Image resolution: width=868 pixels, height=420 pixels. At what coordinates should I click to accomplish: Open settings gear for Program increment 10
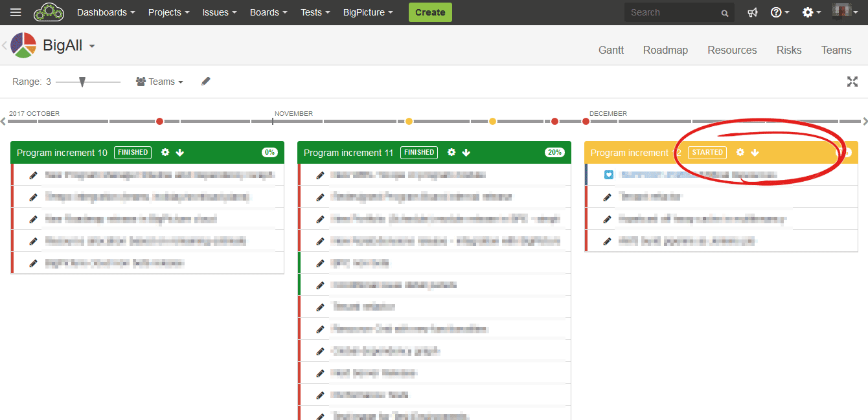[165, 153]
